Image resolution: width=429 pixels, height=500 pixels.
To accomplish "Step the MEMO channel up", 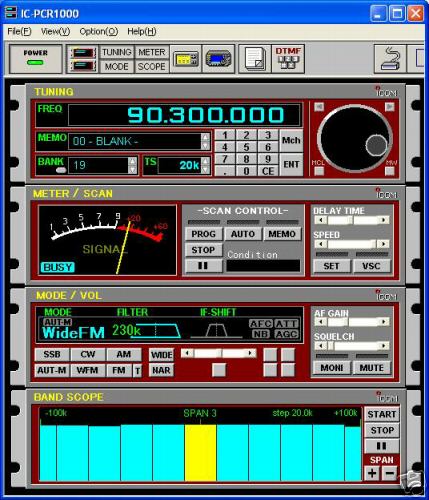I will (x=205, y=137).
